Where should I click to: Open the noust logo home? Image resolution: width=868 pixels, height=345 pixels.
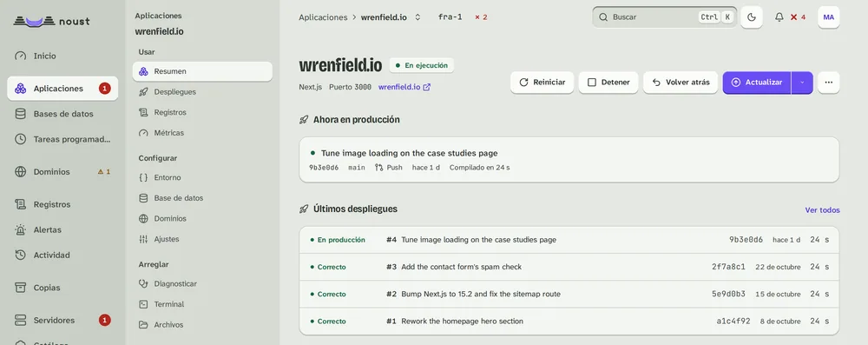point(51,22)
